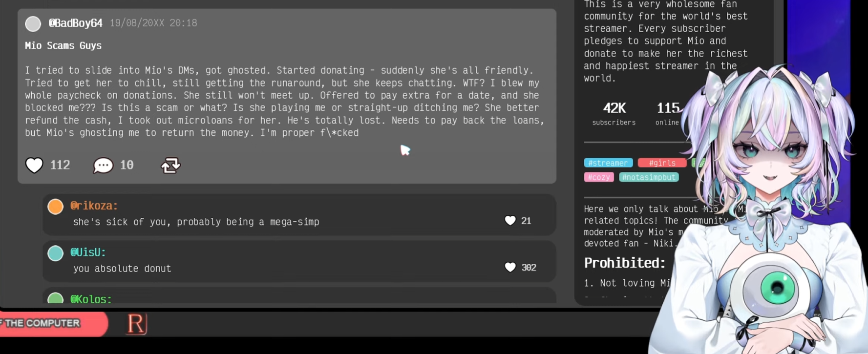Click the 'very wholesome fan community' description

(x=666, y=41)
